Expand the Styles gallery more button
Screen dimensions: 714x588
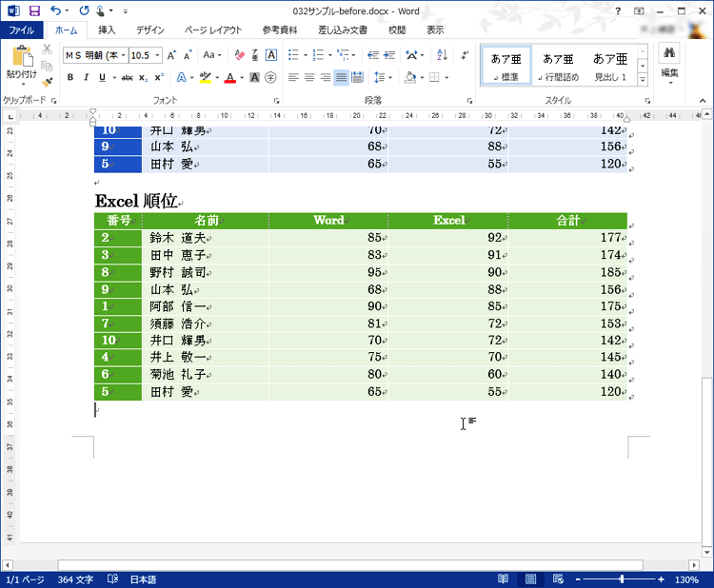point(643,80)
